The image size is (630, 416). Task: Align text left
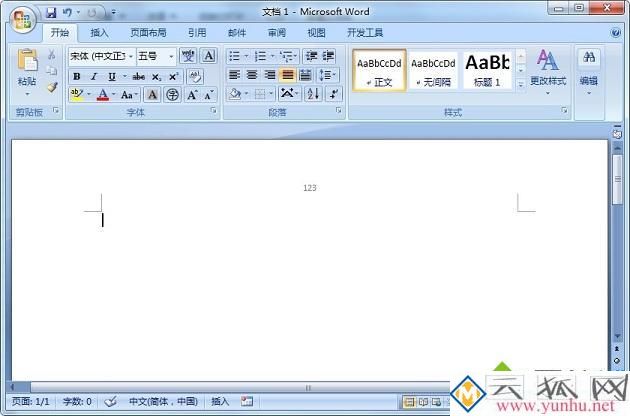234,75
